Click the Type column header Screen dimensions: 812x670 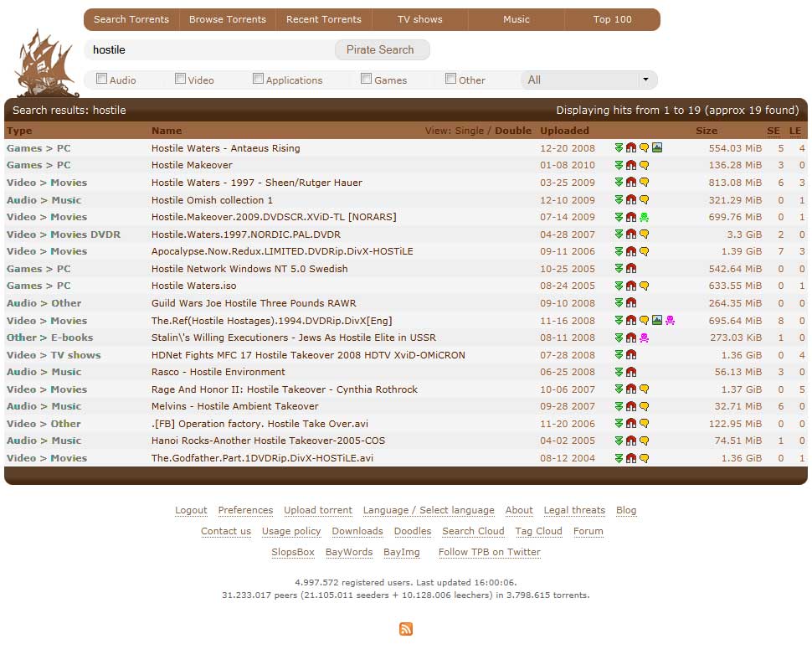click(19, 131)
